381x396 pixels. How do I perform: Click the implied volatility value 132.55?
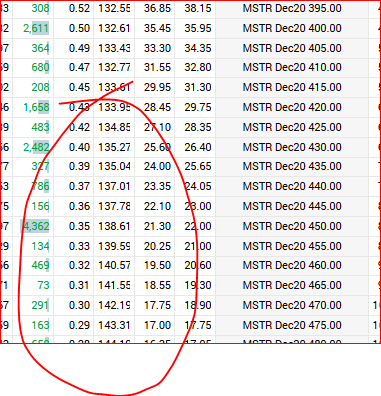coord(114,8)
